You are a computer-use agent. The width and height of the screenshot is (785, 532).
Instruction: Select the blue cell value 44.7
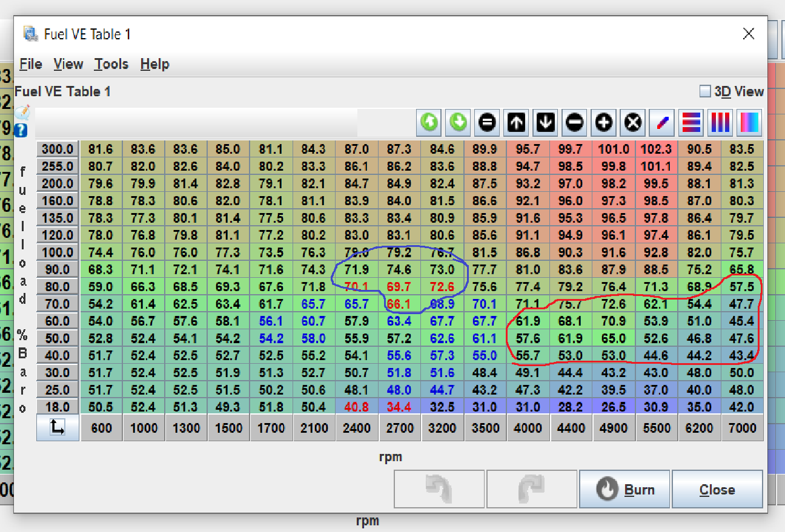[442, 390]
